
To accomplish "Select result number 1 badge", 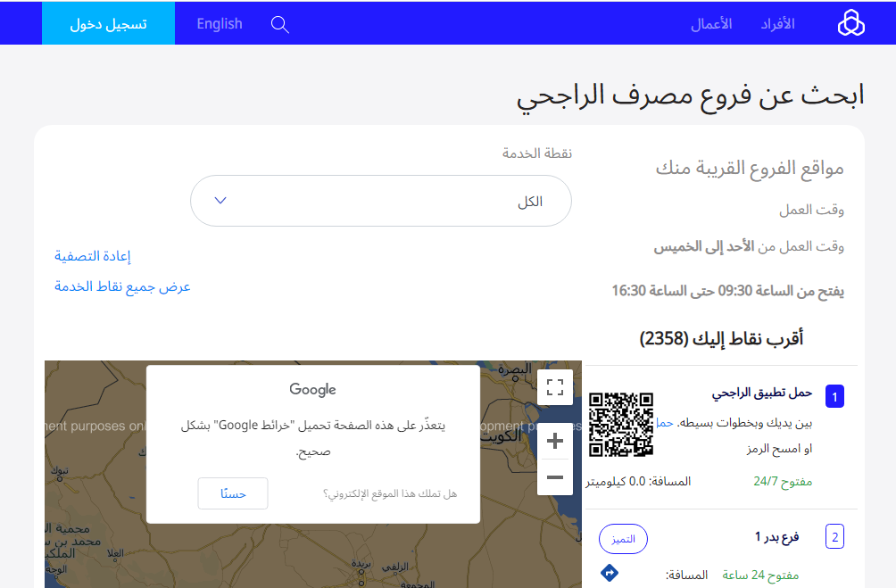I will click(834, 396).
